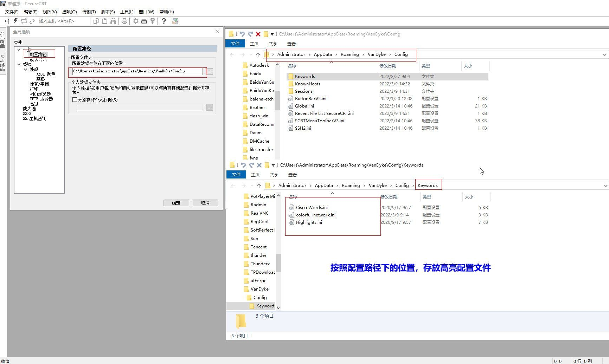Screen dimensions: 609x364
Task: Select Global.ini file in Config Explorer
Action: click(x=304, y=106)
